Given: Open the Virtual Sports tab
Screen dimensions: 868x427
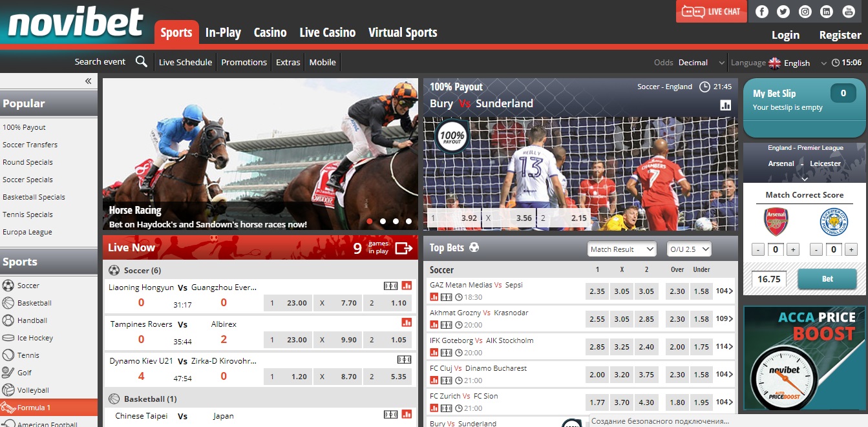Looking at the screenshot, I should [x=403, y=32].
